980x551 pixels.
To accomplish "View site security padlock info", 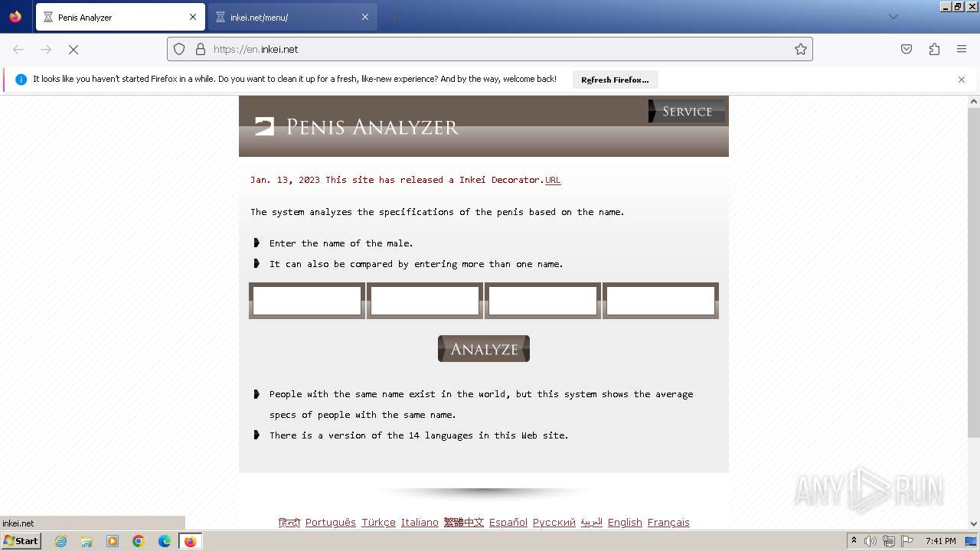I will point(201,49).
